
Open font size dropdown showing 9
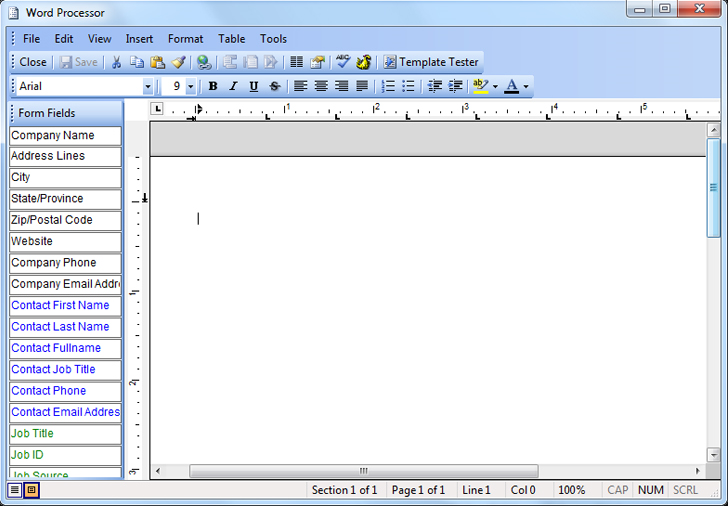pos(190,86)
